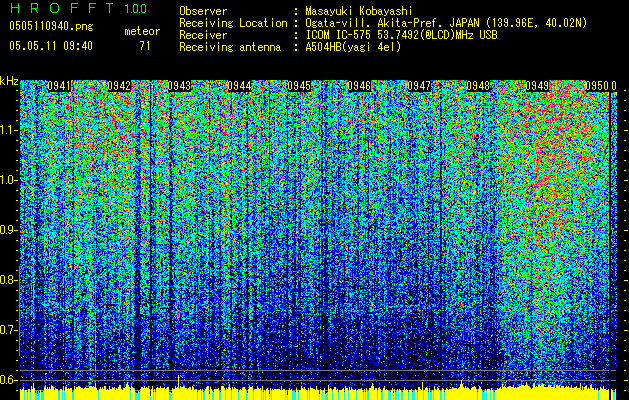Click the meteor count value 71
629x400 pixels.
coord(145,46)
